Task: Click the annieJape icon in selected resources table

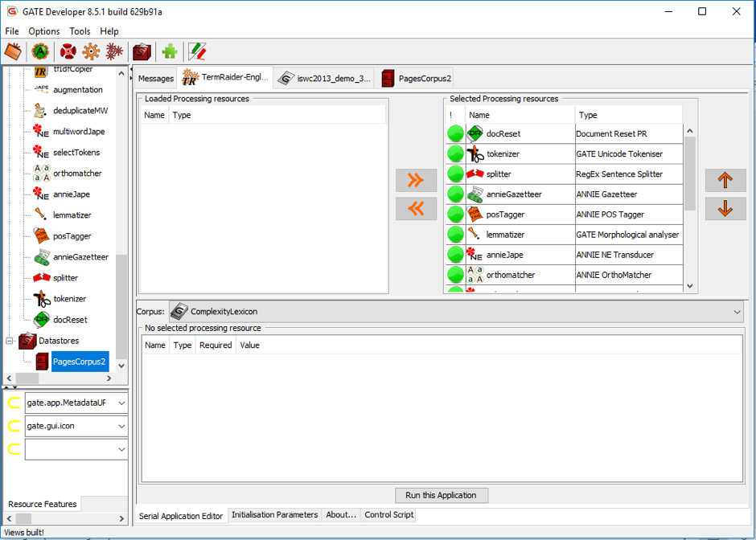Action: [475, 255]
